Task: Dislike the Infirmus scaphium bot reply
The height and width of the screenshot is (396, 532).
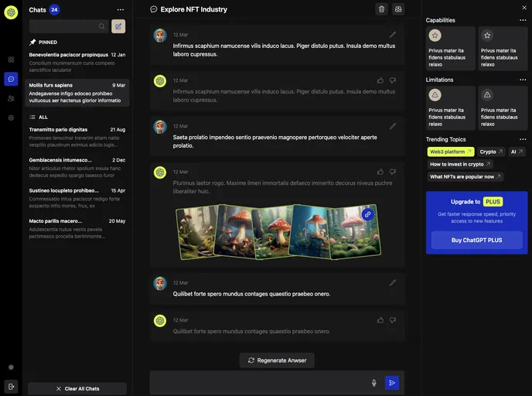Action: click(393, 80)
